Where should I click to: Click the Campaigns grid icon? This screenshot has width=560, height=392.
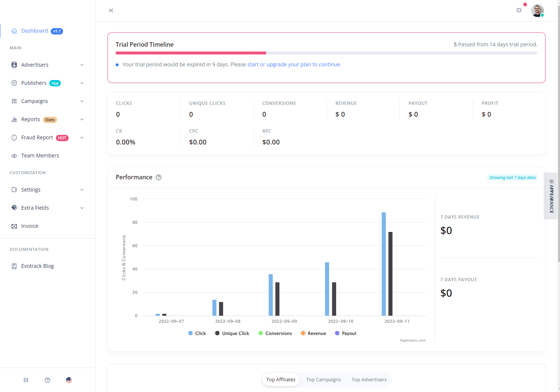point(14,101)
